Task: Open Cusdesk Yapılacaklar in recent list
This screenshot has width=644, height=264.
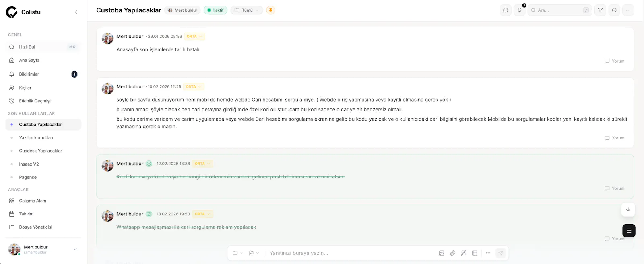Action: [43, 151]
